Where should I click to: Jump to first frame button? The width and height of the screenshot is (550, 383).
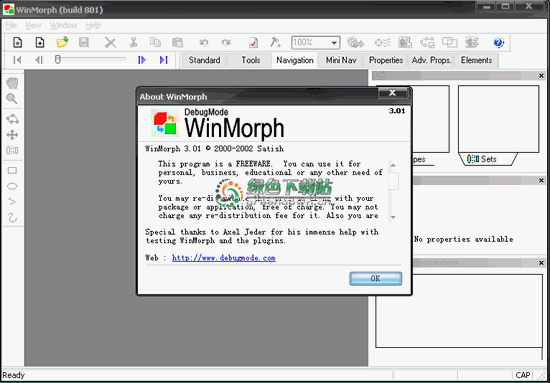17,60
